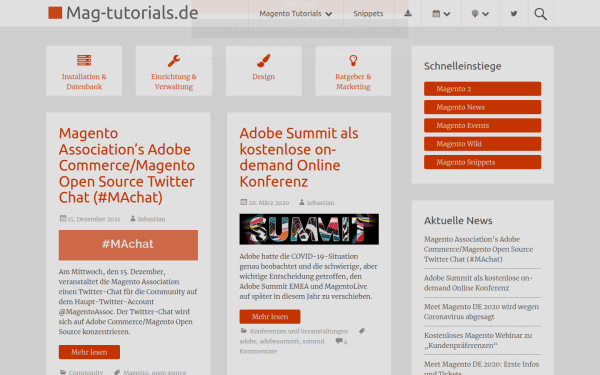Select the Magento Wiki quick link

482,144
